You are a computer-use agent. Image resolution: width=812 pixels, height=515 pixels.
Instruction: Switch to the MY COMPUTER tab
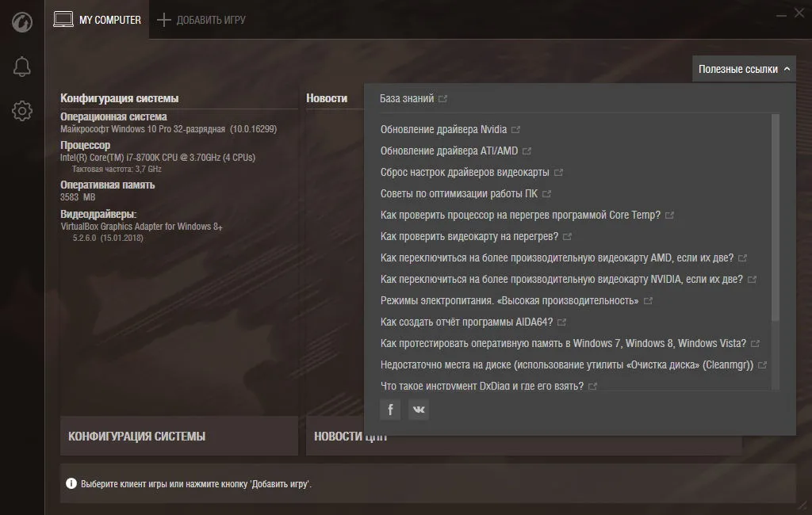(98, 20)
